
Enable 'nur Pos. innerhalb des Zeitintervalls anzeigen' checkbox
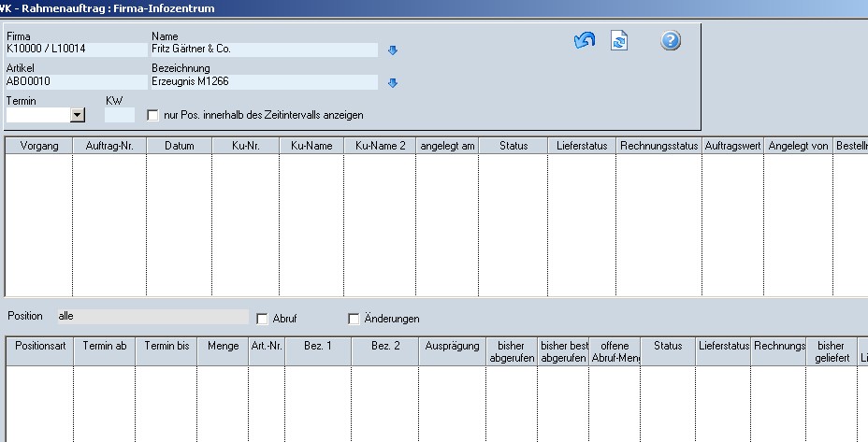click(153, 115)
